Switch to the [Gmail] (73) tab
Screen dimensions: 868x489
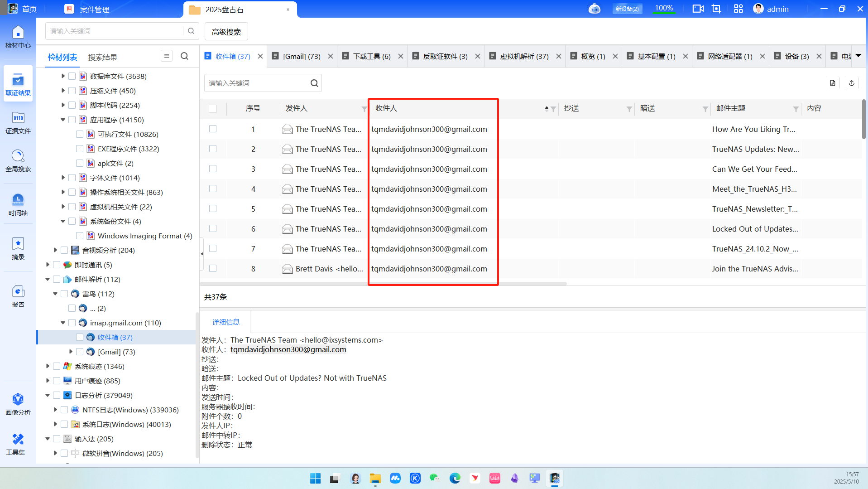[302, 56]
